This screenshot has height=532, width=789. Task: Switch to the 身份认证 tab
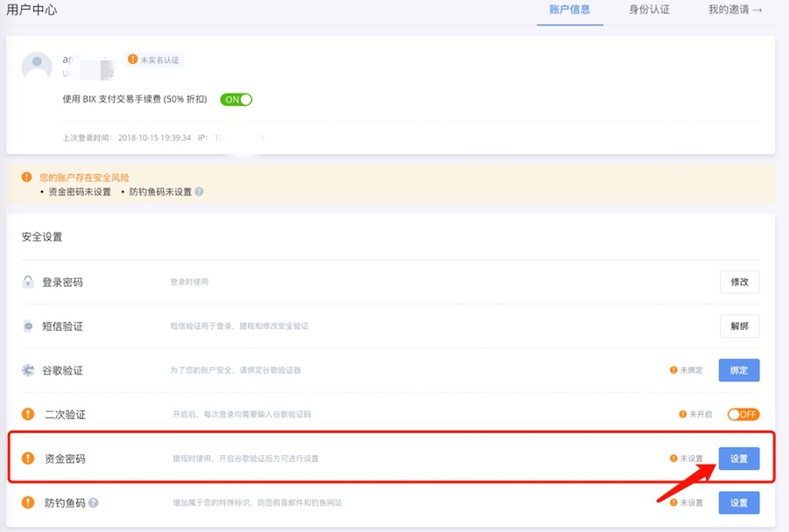coord(649,10)
